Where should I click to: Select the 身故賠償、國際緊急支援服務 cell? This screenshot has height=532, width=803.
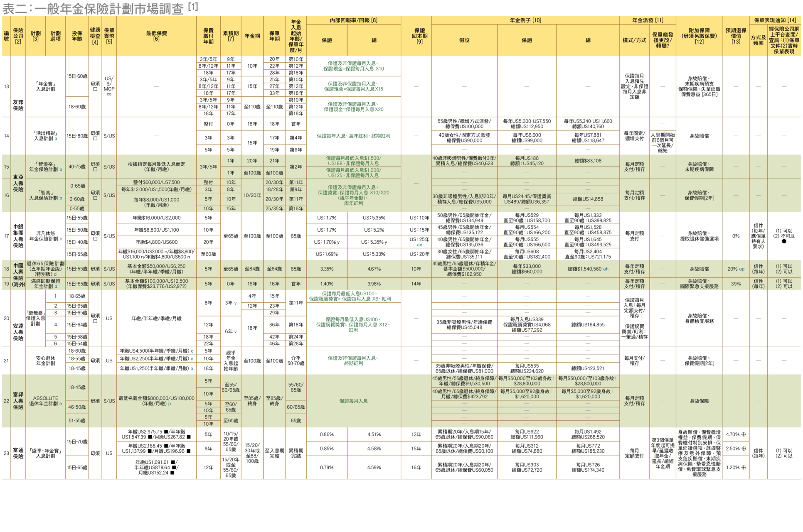tap(699, 284)
